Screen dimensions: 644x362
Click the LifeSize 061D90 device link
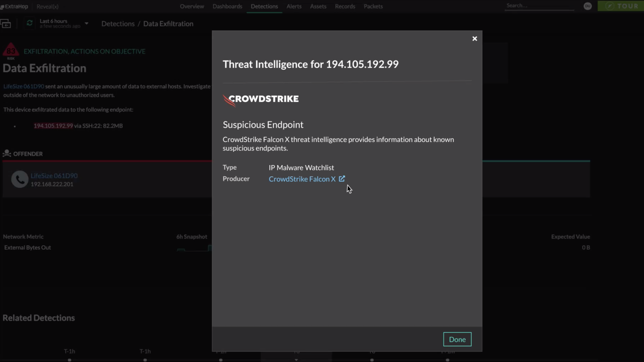[54, 175]
